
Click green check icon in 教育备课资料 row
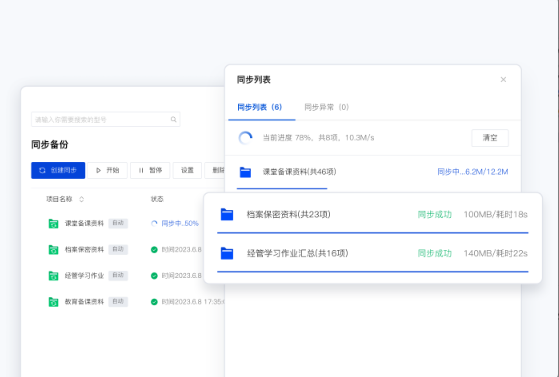[x=154, y=302]
